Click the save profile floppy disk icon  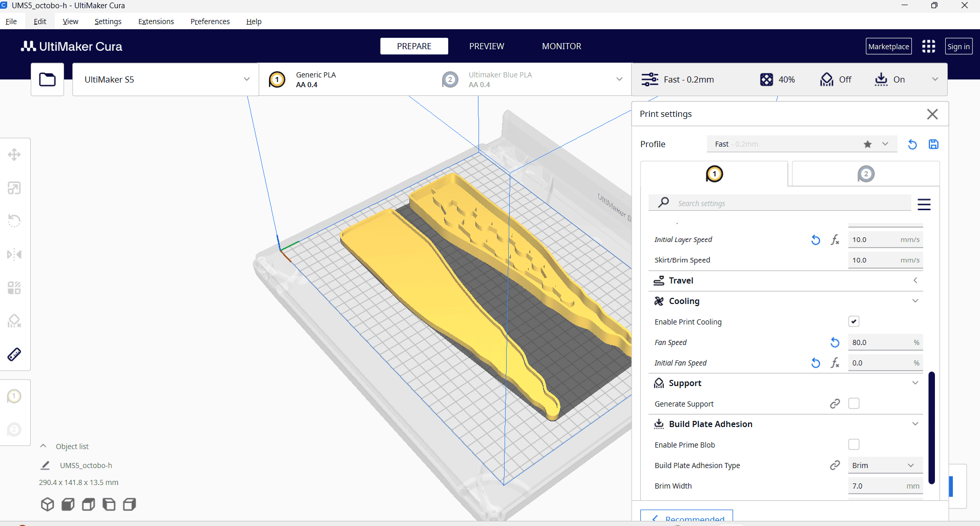pyautogui.click(x=933, y=145)
